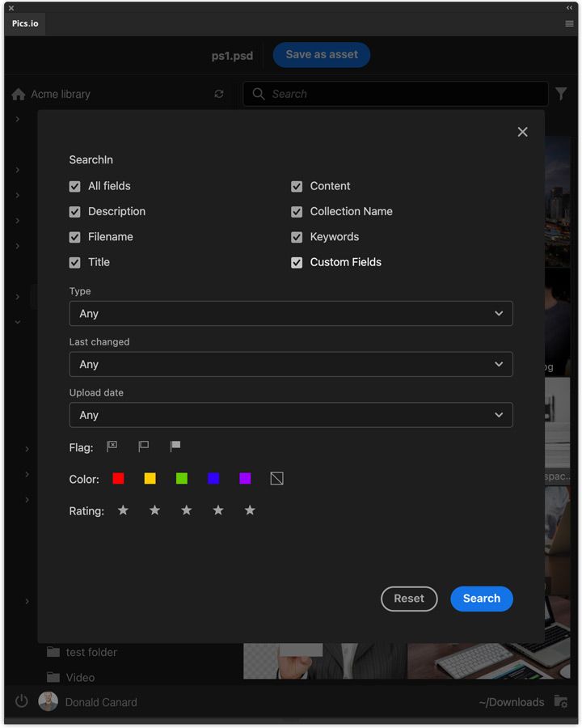Refresh the library with sync icon
The height and width of the screenshot is (728, 582).
point(219,95)
